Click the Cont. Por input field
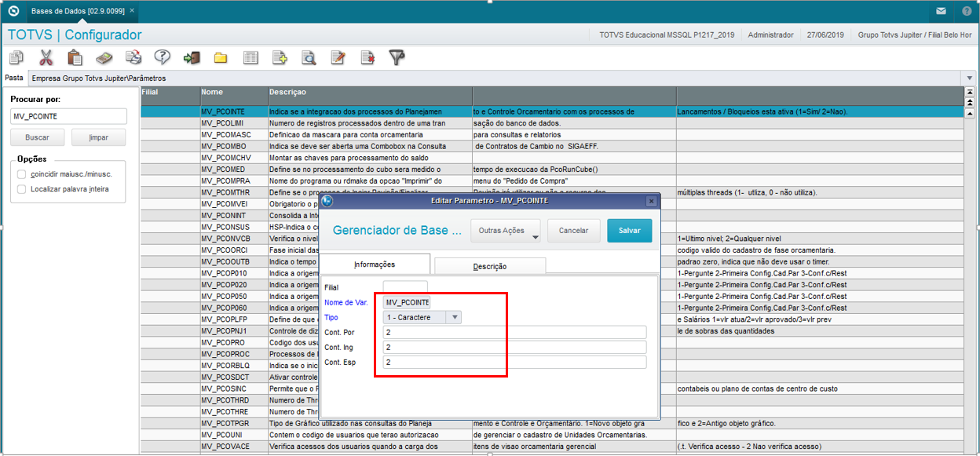This screenshot has width=980, height=456. 514,332
